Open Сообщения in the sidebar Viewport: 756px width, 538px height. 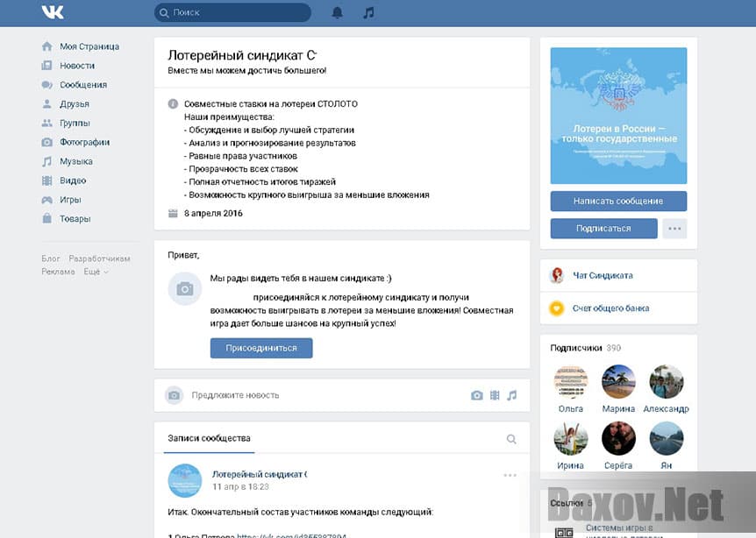click(x=83, y=85)
